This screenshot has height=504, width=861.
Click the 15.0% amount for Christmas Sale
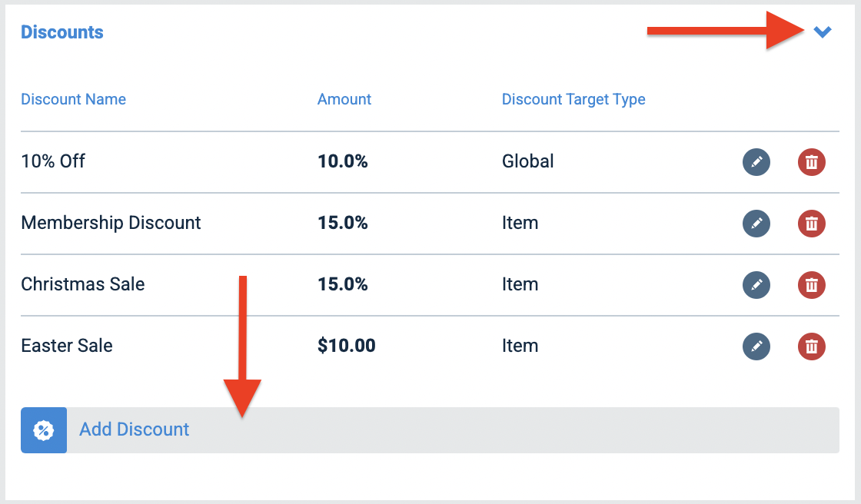tap(343, 284)
